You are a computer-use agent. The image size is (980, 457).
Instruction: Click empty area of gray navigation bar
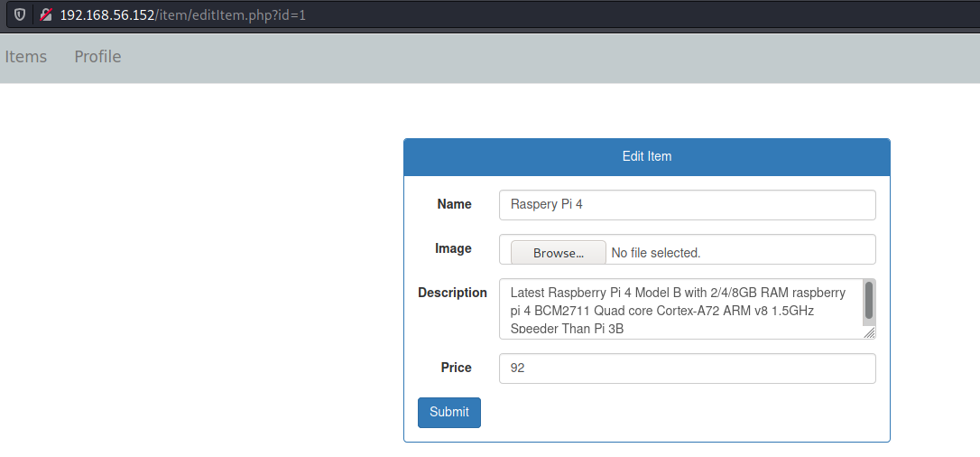click(541, 57)
